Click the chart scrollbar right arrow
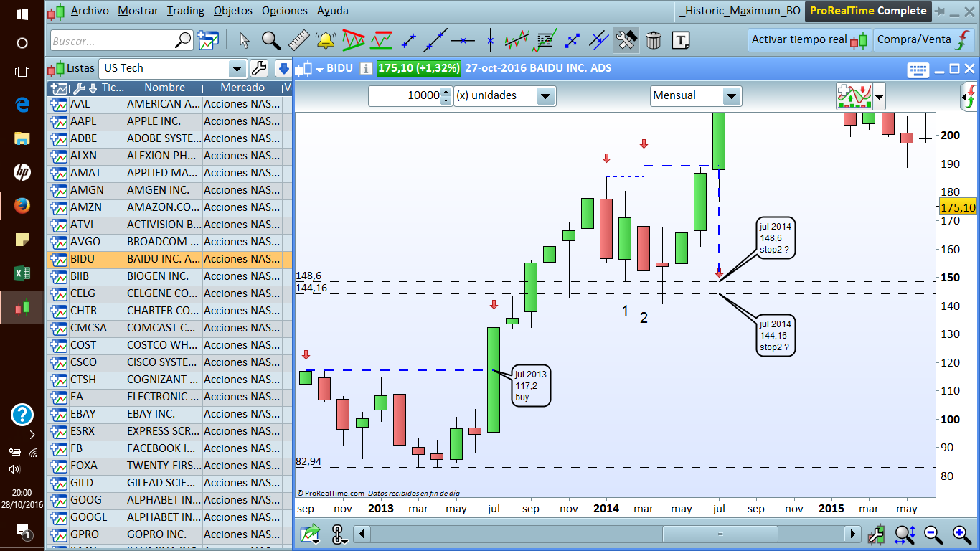This screenshot has height=551, width=980. [852, 534]
